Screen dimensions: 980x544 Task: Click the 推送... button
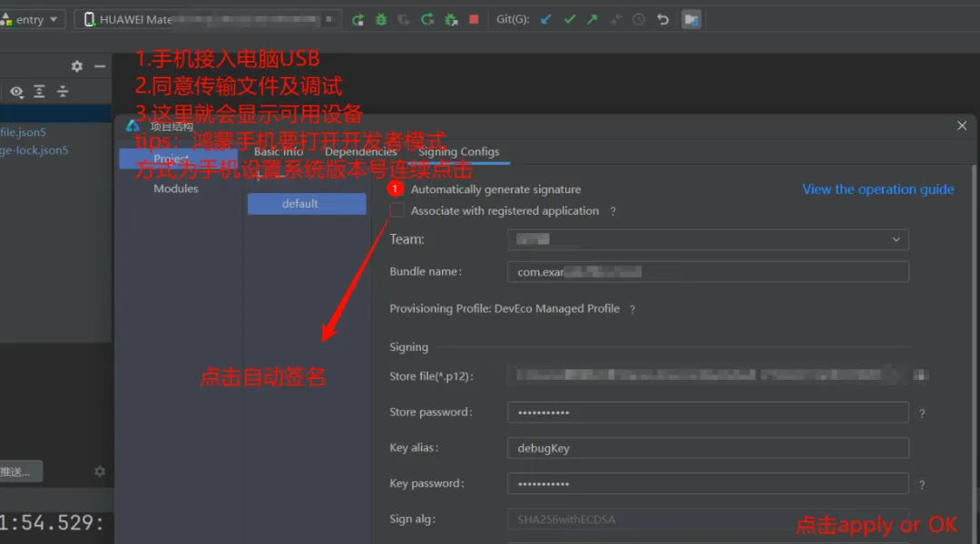click(x=21, y=471)
